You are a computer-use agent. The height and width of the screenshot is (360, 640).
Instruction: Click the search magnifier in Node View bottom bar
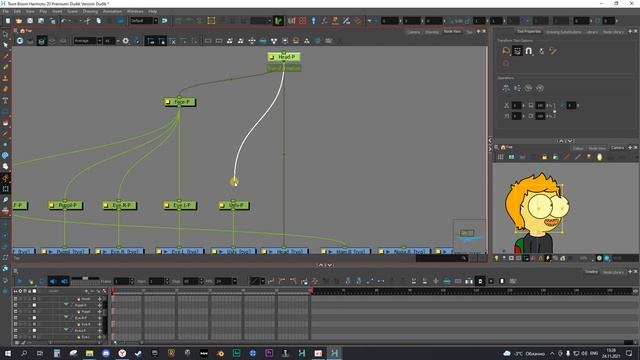[x=464, y=258]
